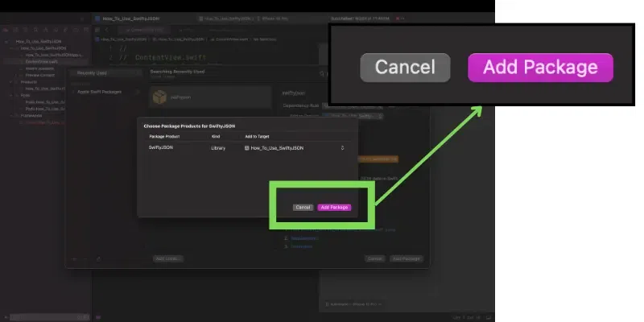Click the related items grid icon in the editor bar
This screenshot has width=644, height=322.
[x=97, y=30]
